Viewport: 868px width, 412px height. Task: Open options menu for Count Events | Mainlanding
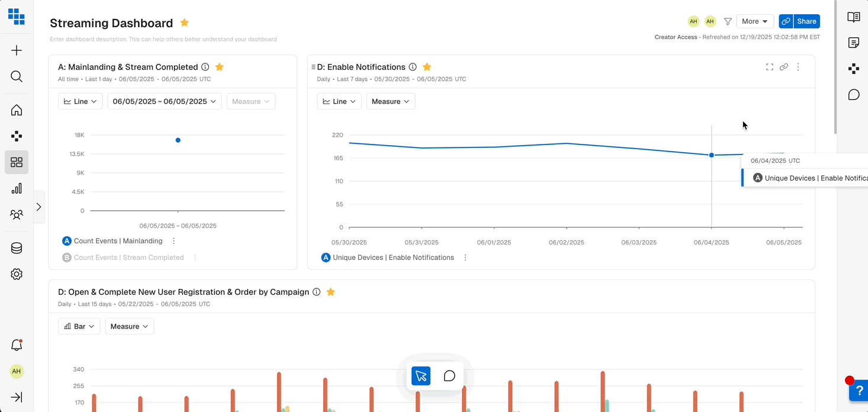pyautogui.click(x=173, y=241)
